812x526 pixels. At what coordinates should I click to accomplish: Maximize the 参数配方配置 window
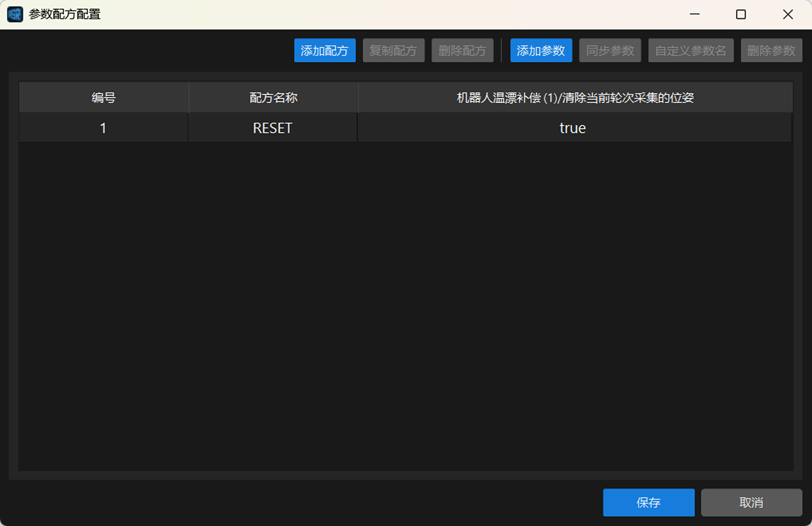(741, 14)
